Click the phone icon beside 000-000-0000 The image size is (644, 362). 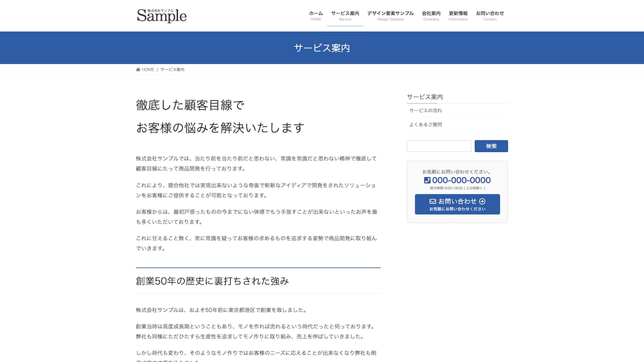click(428, 180)
